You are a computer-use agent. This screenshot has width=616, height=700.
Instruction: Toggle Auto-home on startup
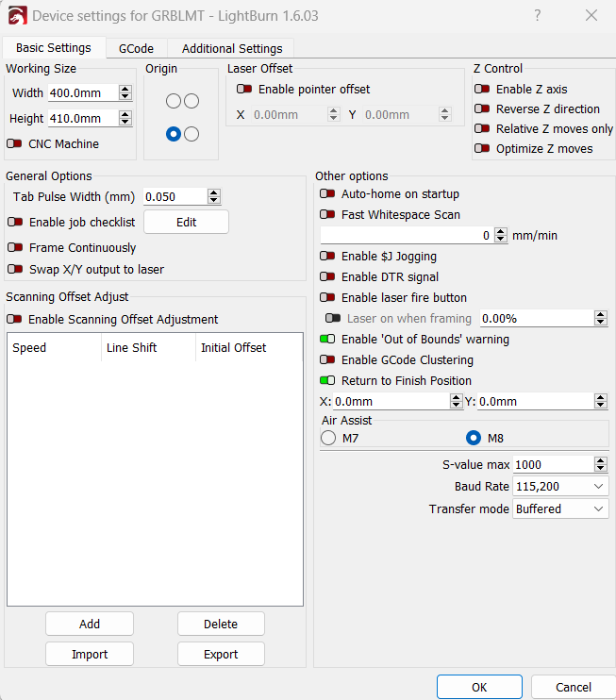click(x=327, y=193)
